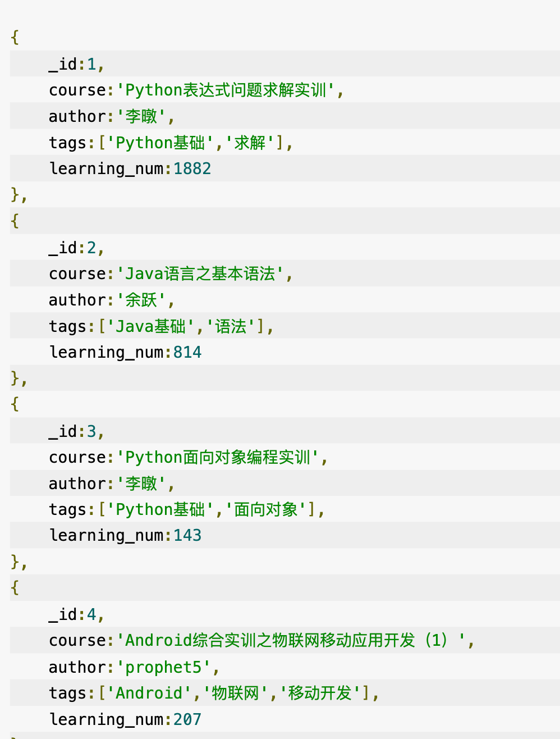Click the tag '物联网' in fourth record
The image size is (560, 739).
236,693
